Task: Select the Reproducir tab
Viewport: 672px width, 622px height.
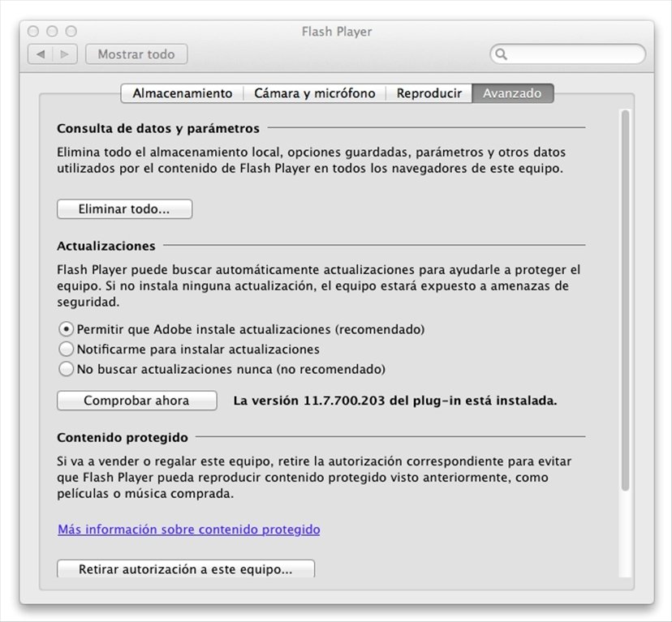Action: [x=429, y=93]
